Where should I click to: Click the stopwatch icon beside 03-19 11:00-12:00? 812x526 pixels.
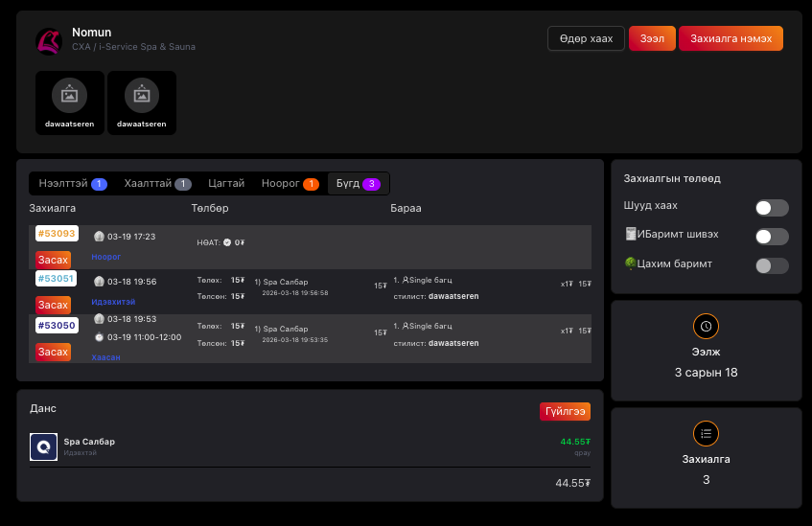coord(99,337)
